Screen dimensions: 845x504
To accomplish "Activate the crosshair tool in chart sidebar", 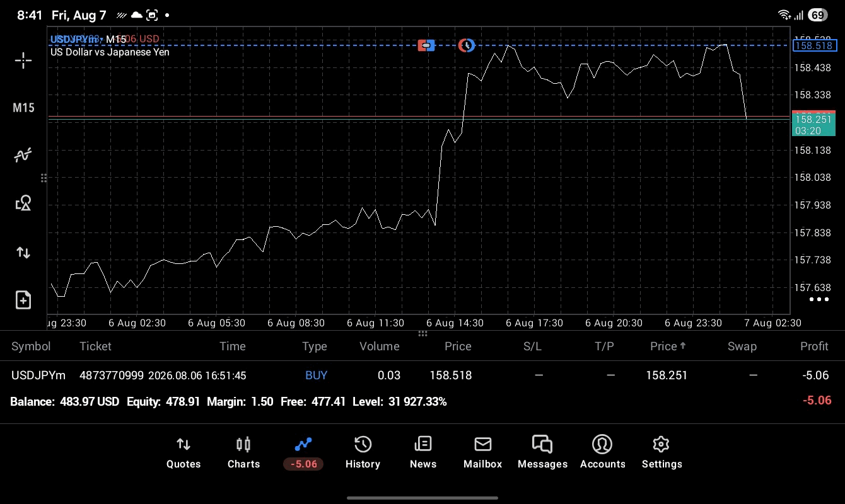I will pyautogui.click(x=23, y=60).
